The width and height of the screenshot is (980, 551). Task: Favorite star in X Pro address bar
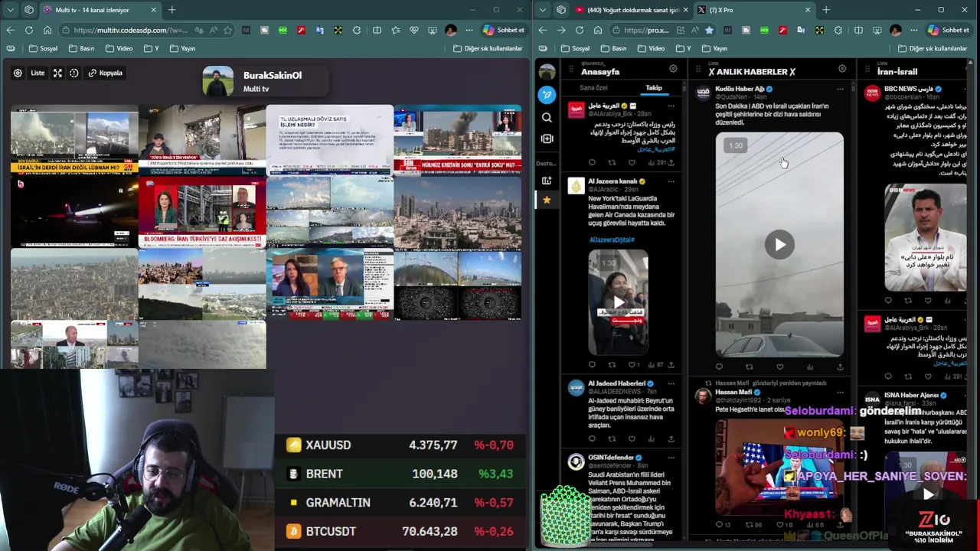click(709, 30)
